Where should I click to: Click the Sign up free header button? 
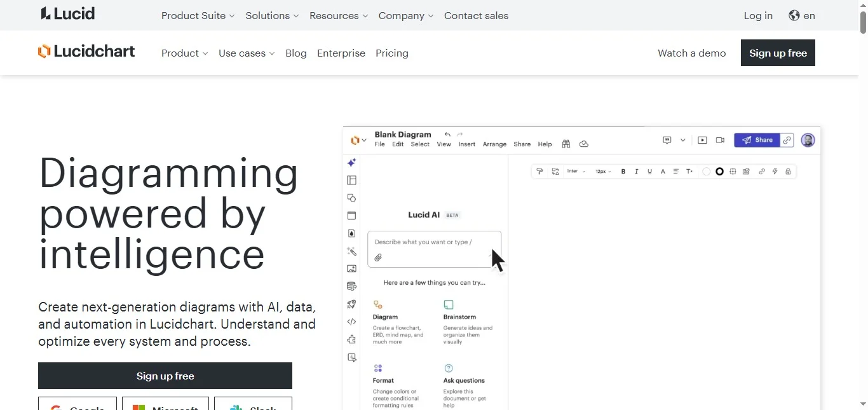(x=778, y=53)
